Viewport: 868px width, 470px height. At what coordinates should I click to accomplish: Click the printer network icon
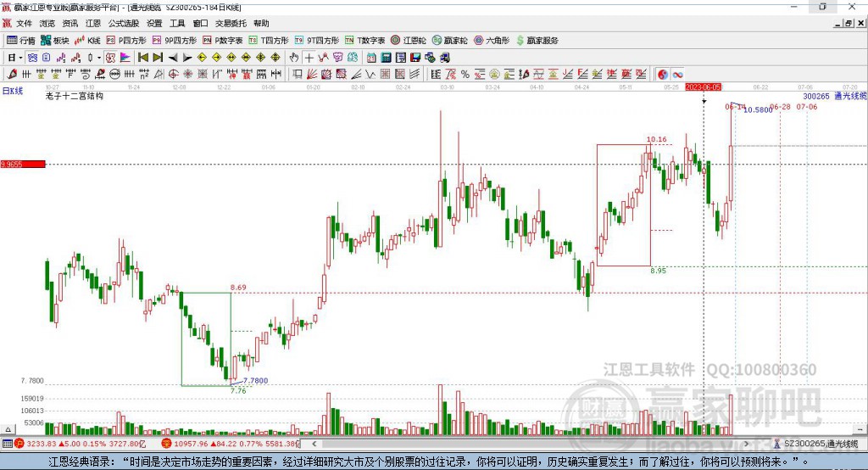pos(444,58)
